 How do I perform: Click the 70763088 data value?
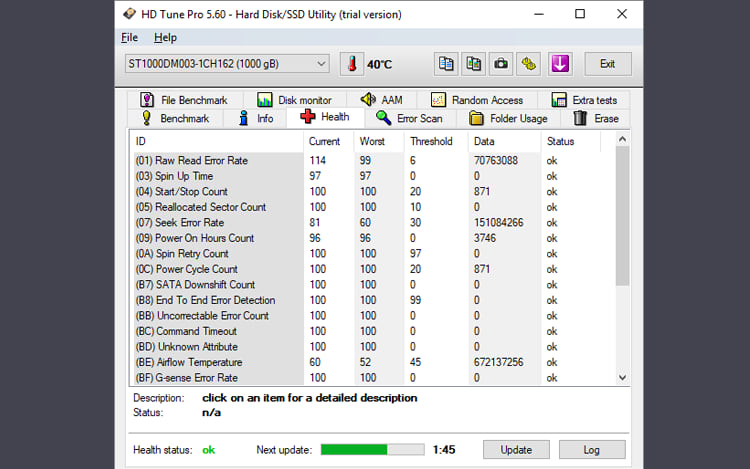point(496,161)
